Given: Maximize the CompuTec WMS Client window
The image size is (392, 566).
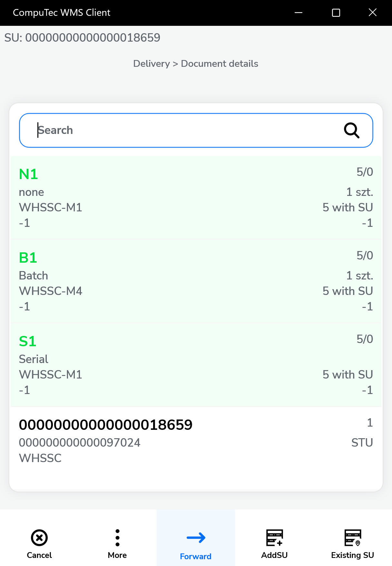Looking at the screenshot, I should click(x=336, y=13).
